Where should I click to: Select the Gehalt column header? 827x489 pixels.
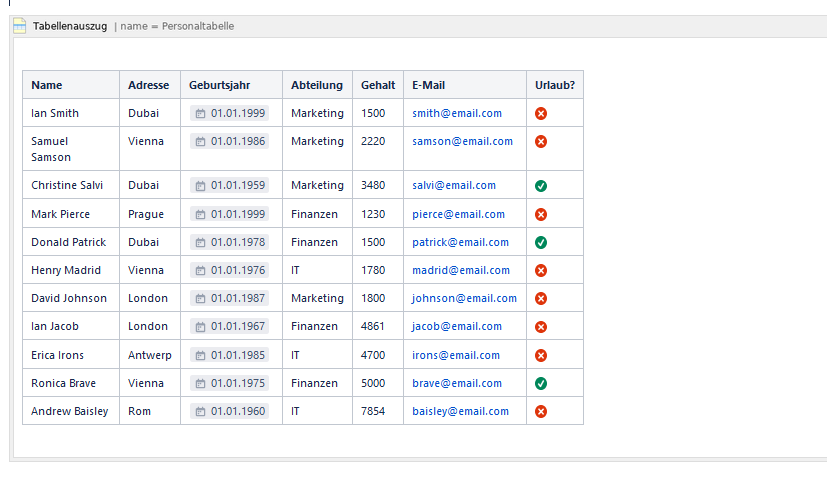(x=378, y=85)
